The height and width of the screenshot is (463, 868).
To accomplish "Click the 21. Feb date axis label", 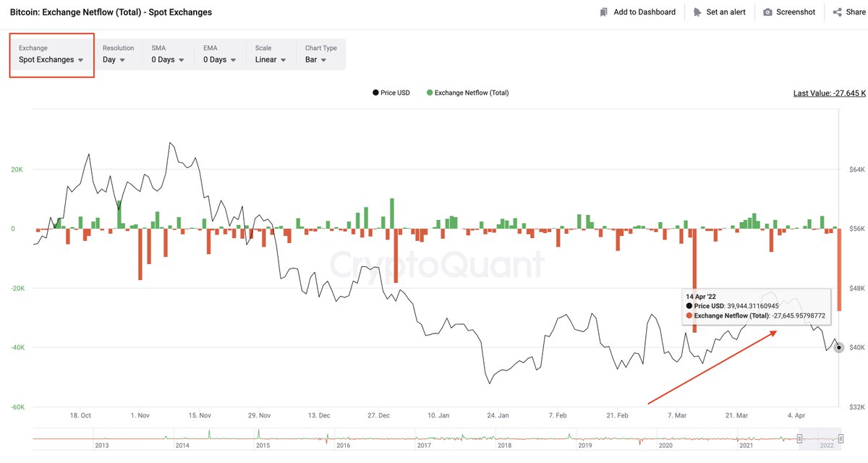I will 618,416.
